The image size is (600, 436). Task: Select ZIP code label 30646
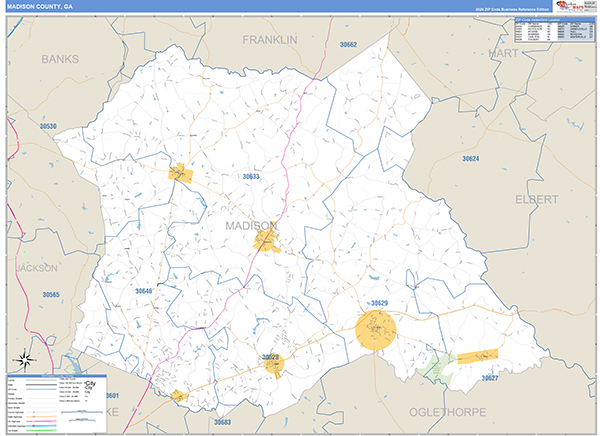(x=144, y=291)
